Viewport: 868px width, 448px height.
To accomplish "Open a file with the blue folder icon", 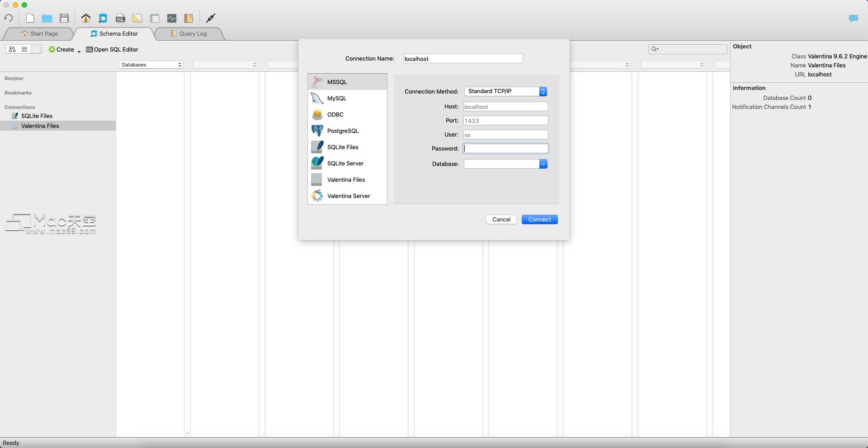I will pos(47,18).
